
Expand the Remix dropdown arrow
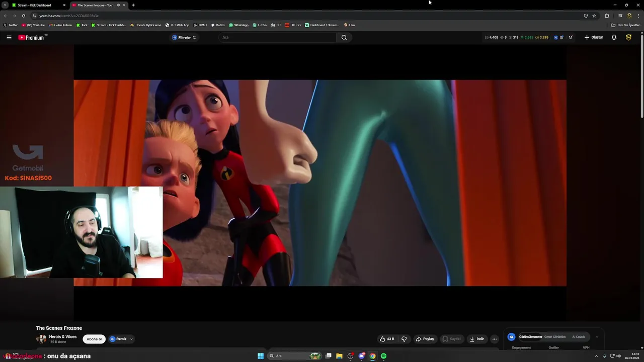(131, 339)
